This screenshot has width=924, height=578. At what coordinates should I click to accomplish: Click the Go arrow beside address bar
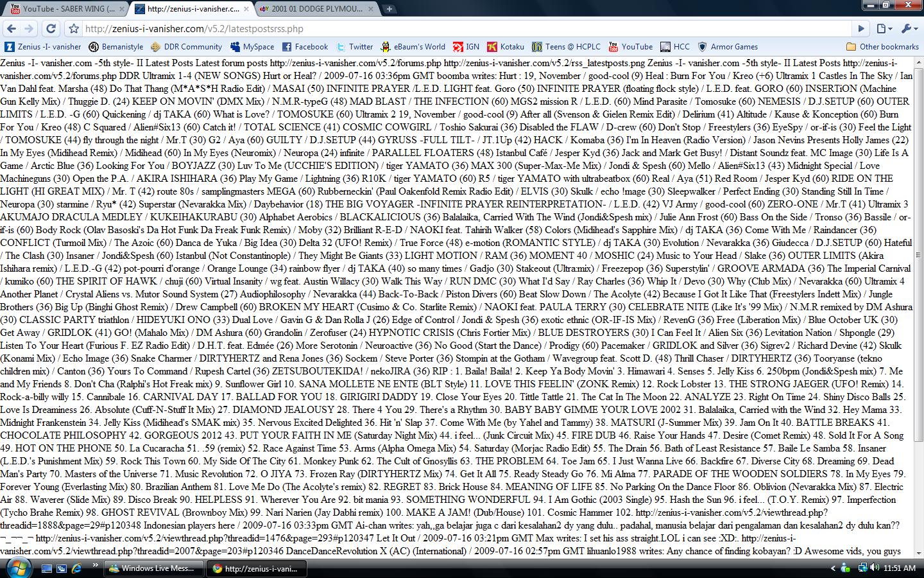coord(861,28)
